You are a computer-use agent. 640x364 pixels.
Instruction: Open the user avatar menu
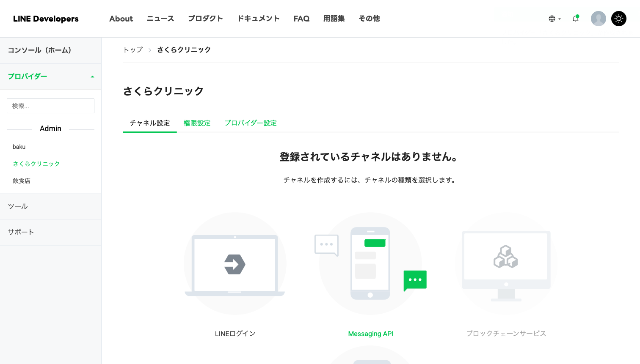point(598,19)
